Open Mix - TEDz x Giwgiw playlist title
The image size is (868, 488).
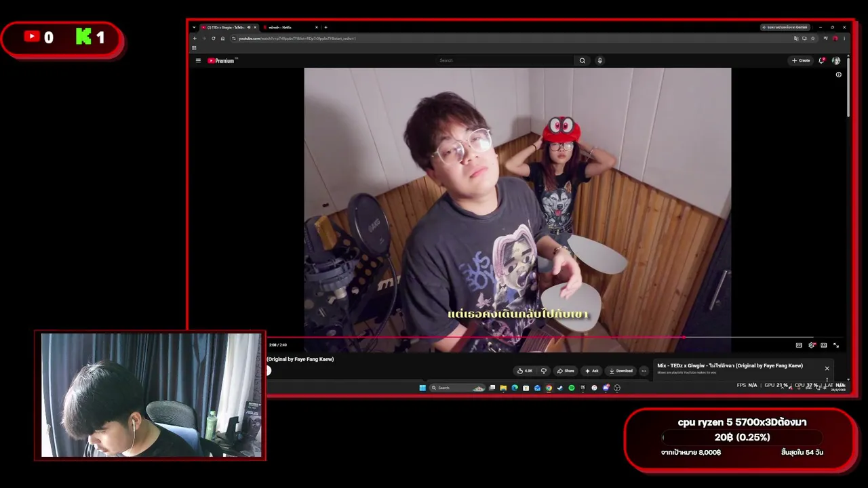tap(730, 366)
